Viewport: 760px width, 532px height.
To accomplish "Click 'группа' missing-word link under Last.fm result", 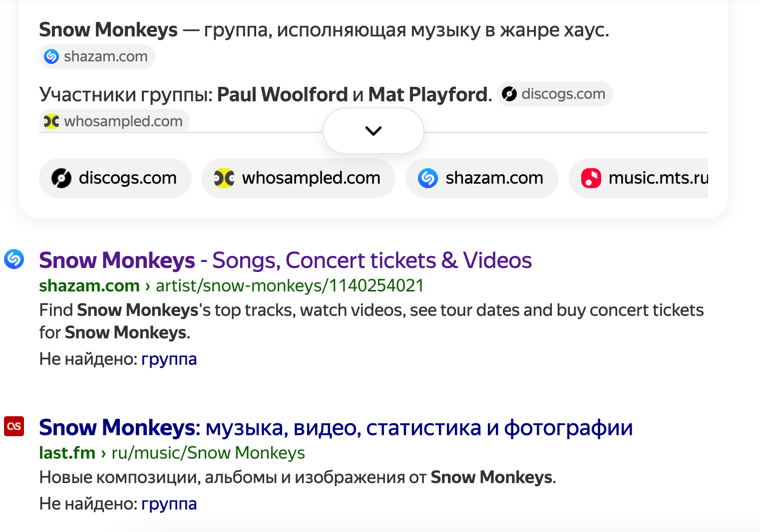I will click(169, 504).
